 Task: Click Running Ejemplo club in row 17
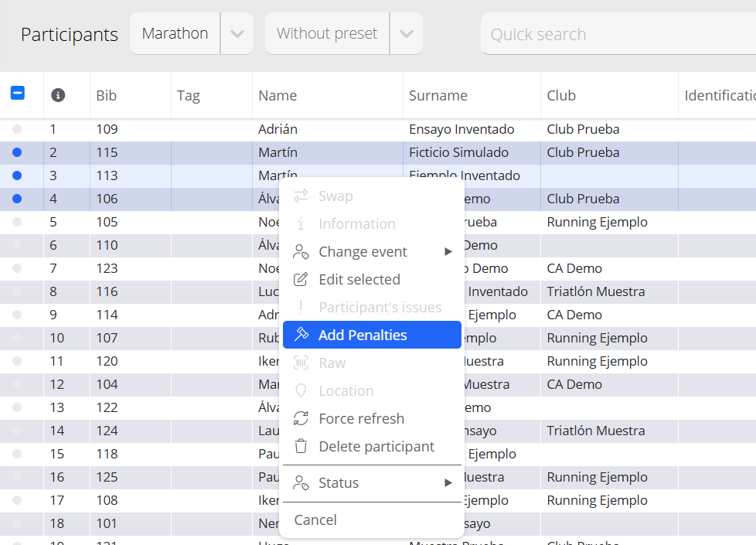pos(597,500)
